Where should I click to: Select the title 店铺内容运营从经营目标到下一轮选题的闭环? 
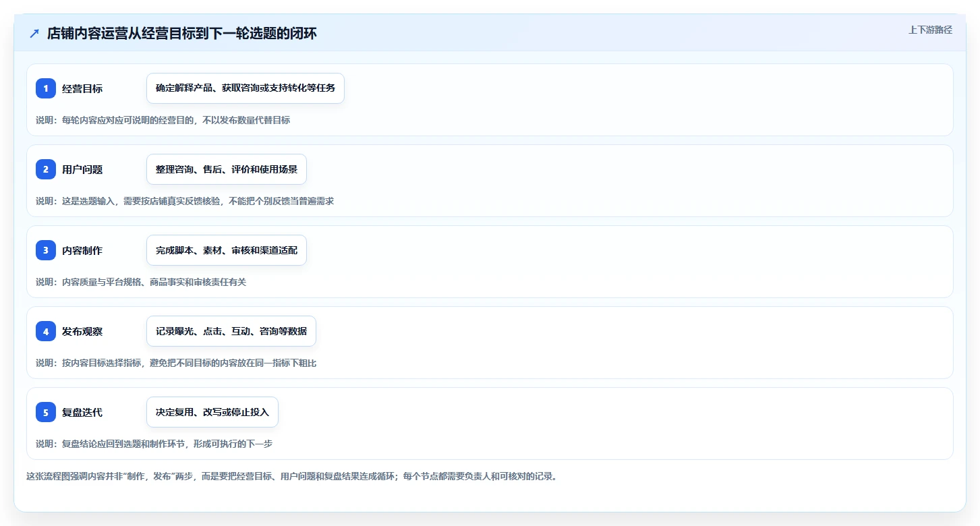click(181, 34)
